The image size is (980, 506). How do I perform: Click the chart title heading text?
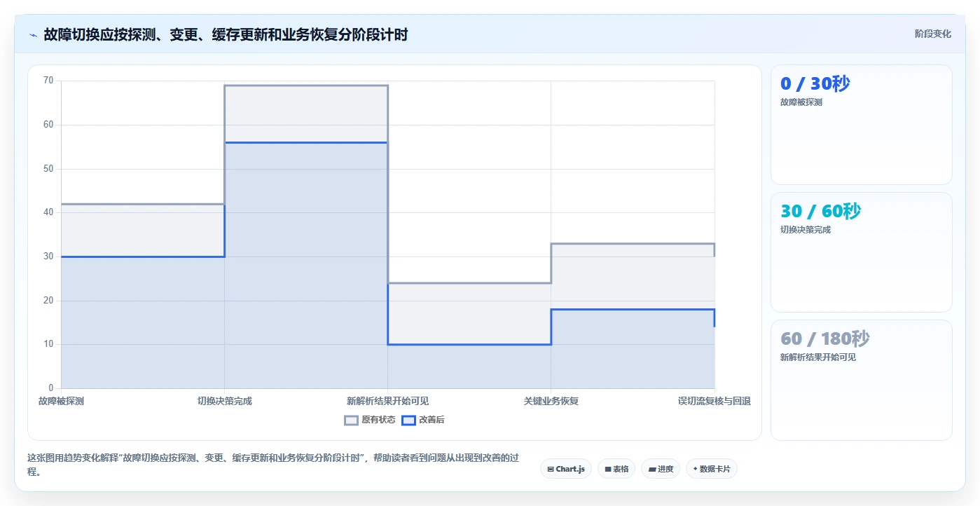[226, 34]
